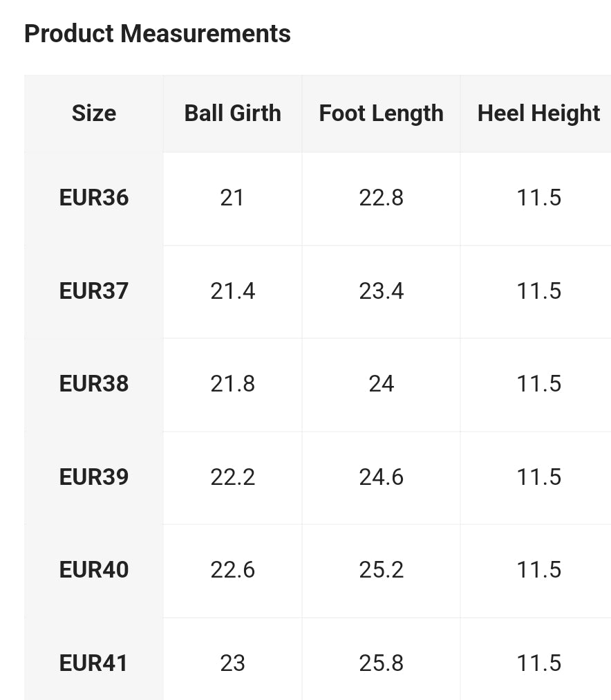Click heel height cell for EUR36
Image resolution: width=611 pixels, height=700 pixels.
point(539,198)
